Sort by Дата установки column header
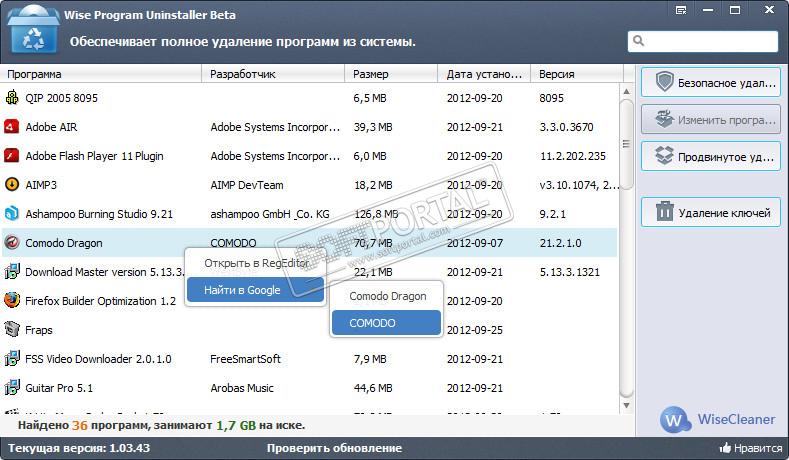The width and height of the screenshot is (789, 460). pos(484,74)
